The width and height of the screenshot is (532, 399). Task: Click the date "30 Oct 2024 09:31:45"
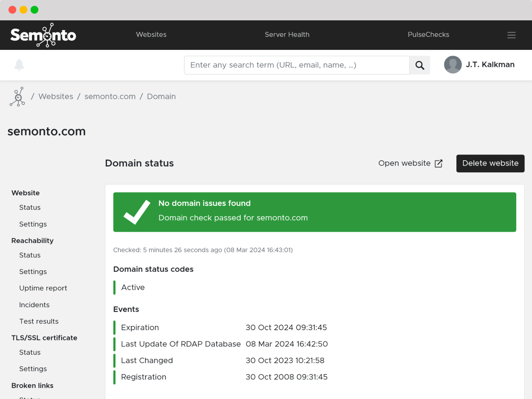point(286,328)
